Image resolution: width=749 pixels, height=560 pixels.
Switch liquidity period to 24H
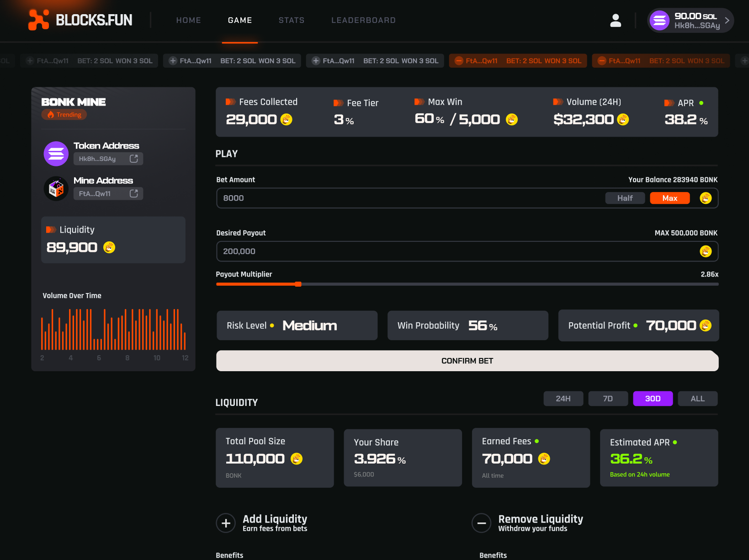point(563,398)
